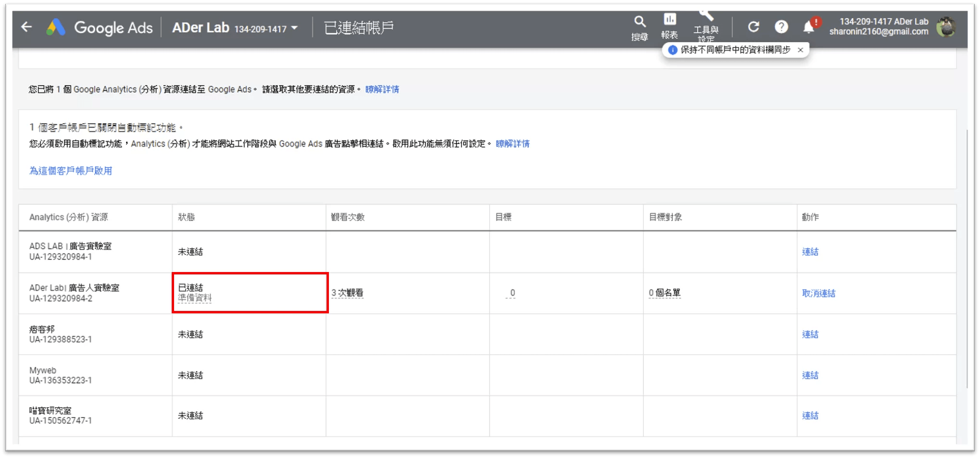Click 連結 for 喵寶研究室 property
The image size is (980, 458).
pos(810,416)
